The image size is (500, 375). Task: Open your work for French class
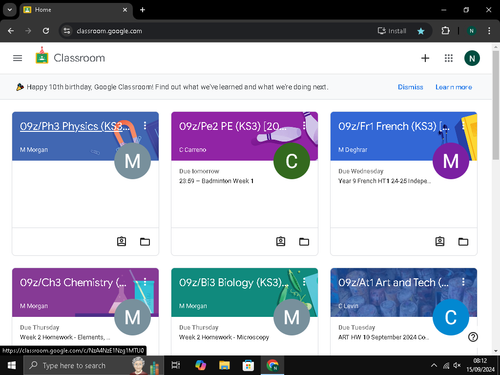(x=440, y=241)
